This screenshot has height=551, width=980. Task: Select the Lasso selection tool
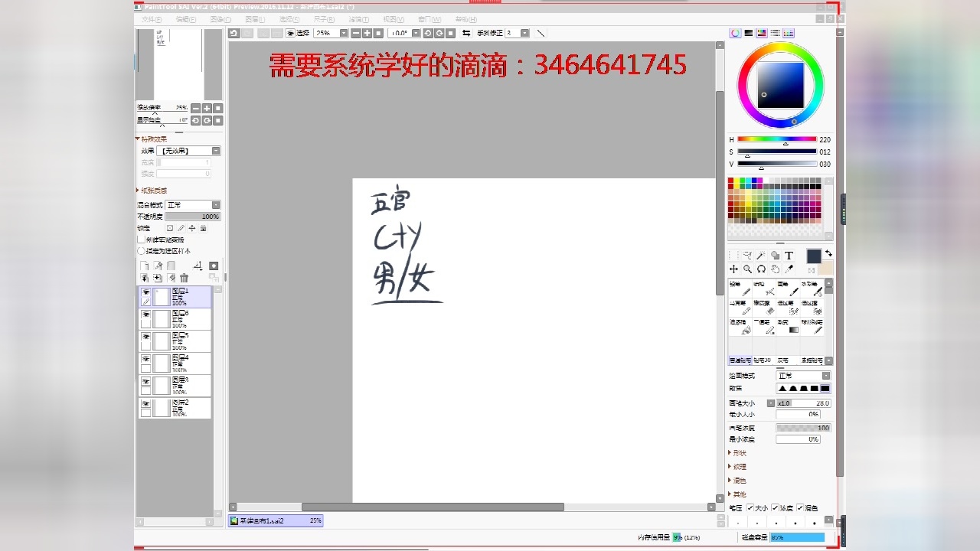point(747,256)
